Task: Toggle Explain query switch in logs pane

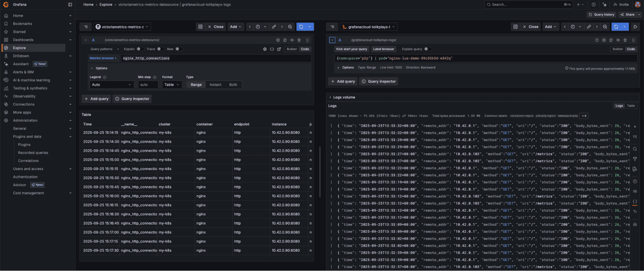Action: pyautogui.click(x=428, y=49)
